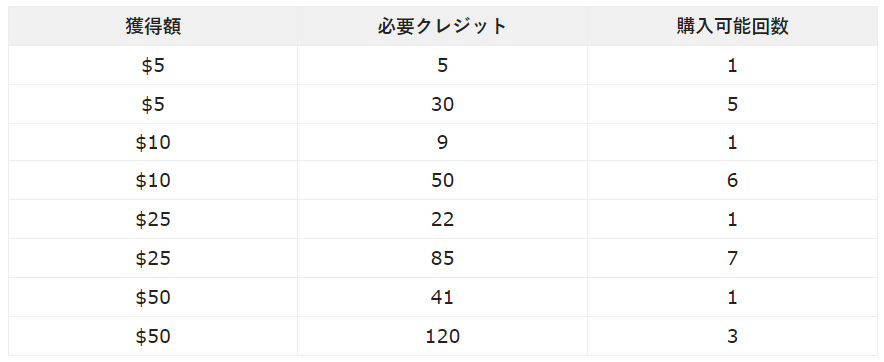This screenshot has height=362, width=884.
Task: Select the $5 cell in the 30-credit row
Action: tap(153, 104)
